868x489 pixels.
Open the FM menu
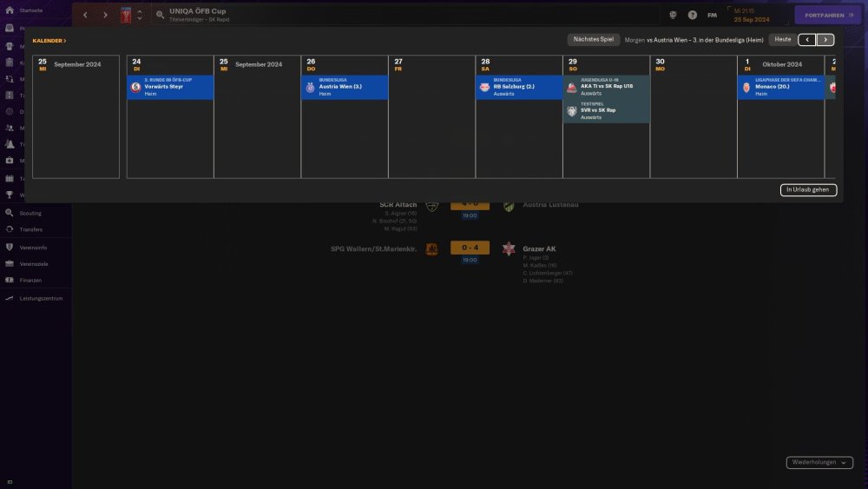(712, 15)
